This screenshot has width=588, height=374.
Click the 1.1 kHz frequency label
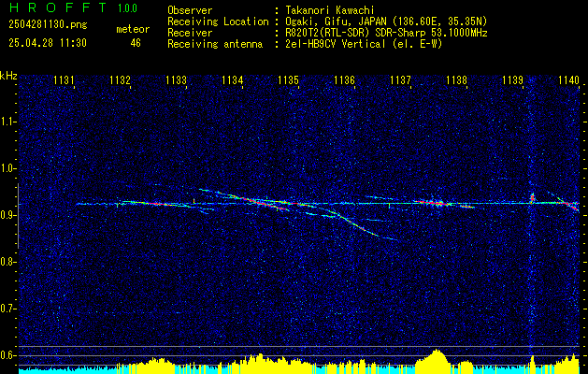pos(8,122)
